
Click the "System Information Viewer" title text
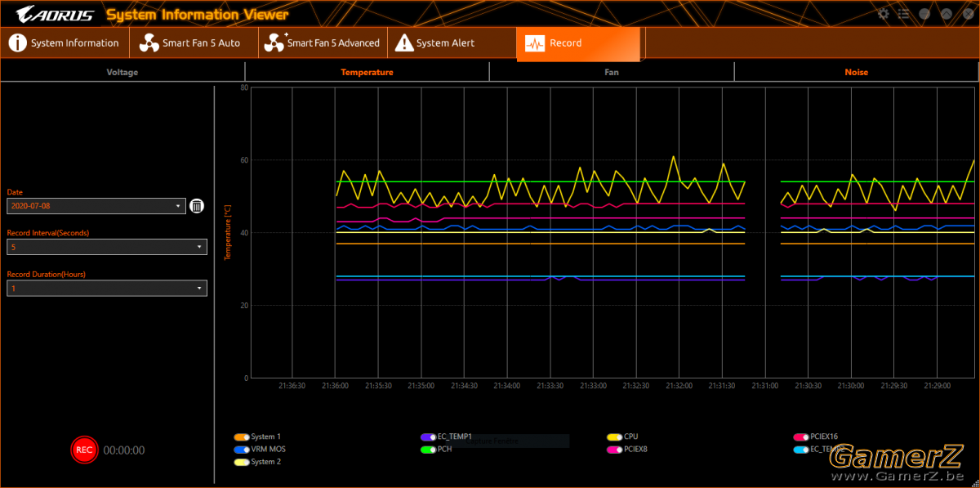pyautogui.click(x=197, y=15)
